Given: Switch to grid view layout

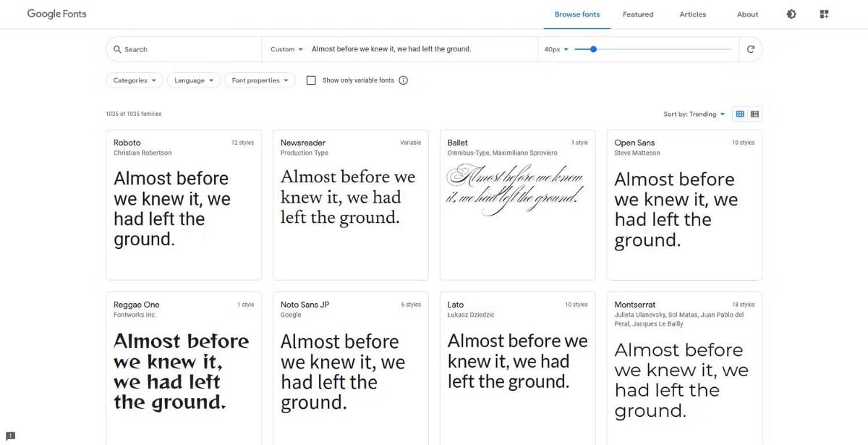Looking at the screenshot, I should tap(740, 114).
